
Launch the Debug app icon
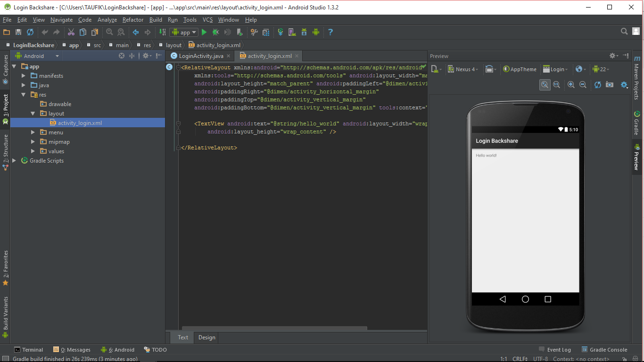tap(215, 32)
